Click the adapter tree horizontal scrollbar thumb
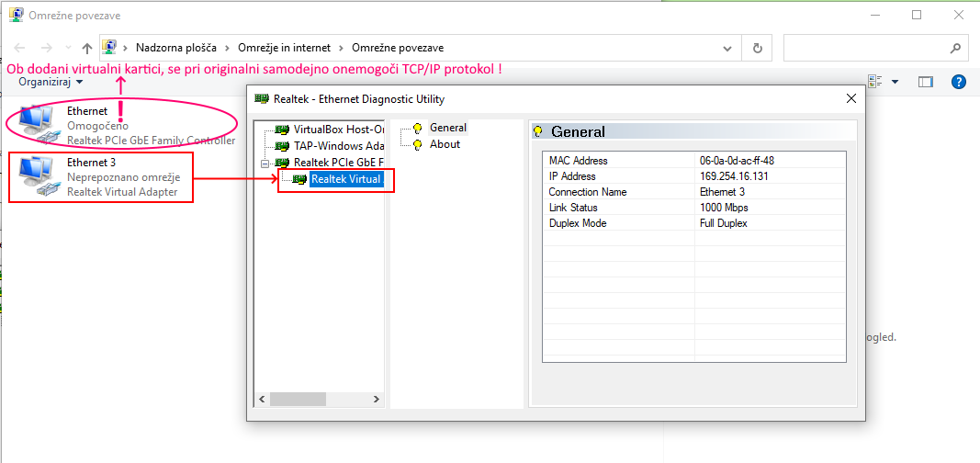 point(298,399)
